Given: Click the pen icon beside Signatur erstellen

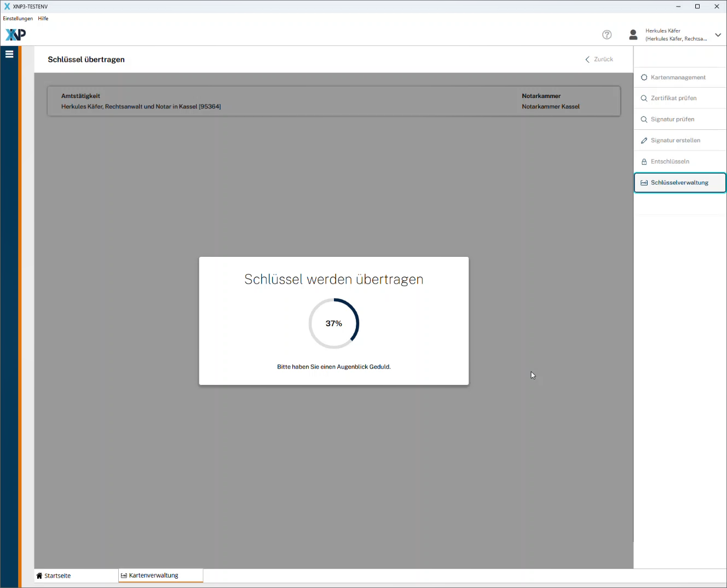Looking at the screenshot, I should (x=644, y=141).
